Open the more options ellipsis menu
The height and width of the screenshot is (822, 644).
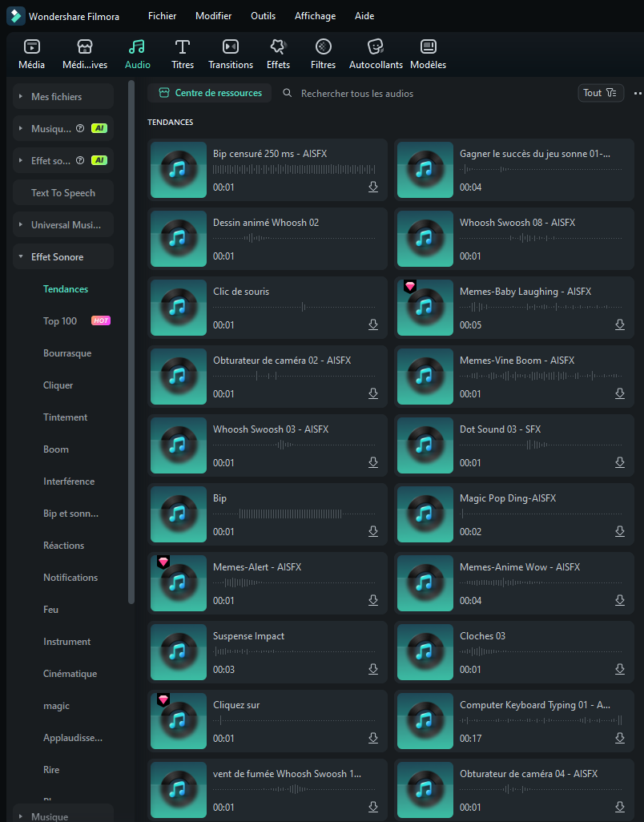pos(638,93)
